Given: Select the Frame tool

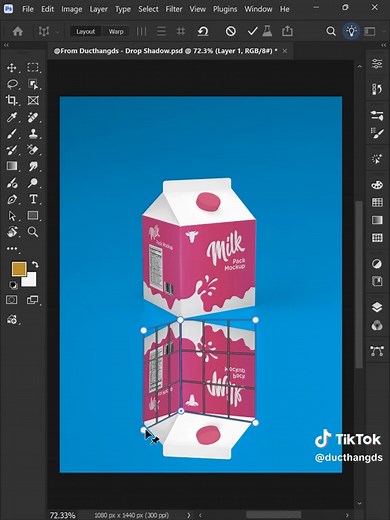Looking at the screenshot, I should coord(33,100).
